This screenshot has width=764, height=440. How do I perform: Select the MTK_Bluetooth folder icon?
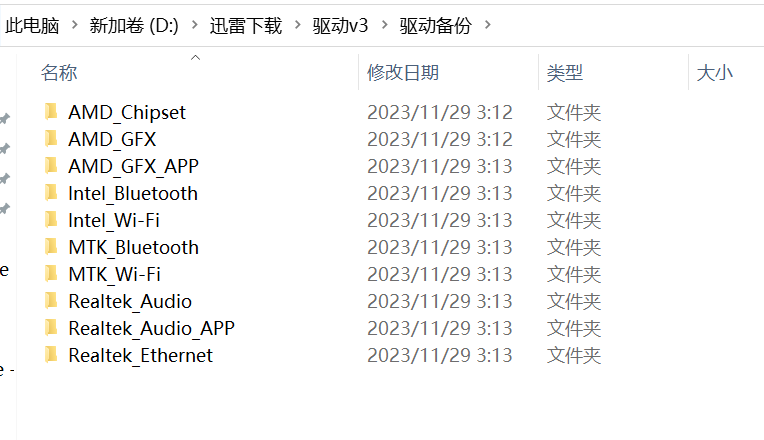(x=51, y=247)
